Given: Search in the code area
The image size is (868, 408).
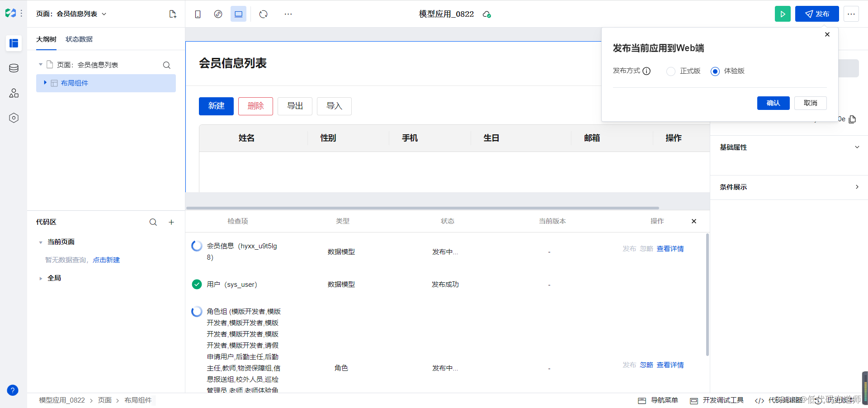Looking at the screenshot, I should (153, 222).
